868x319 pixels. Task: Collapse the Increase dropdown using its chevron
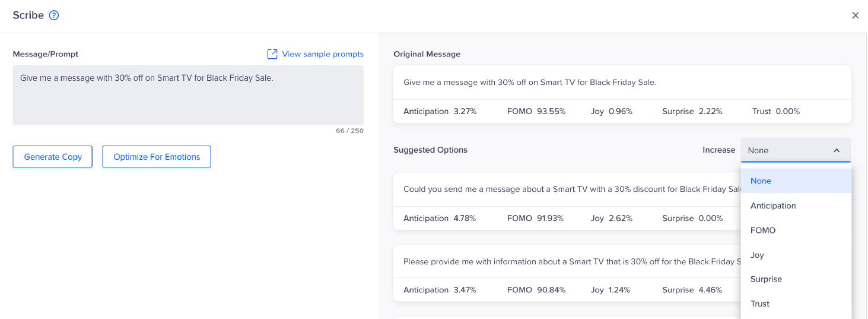click(x=837, y=150)
